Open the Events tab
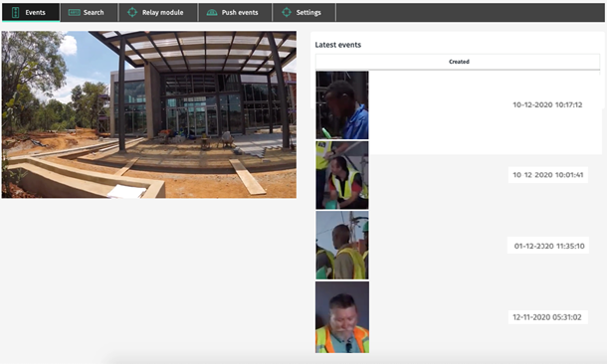This screenshot has width=607, height=364. click(31, 12)
